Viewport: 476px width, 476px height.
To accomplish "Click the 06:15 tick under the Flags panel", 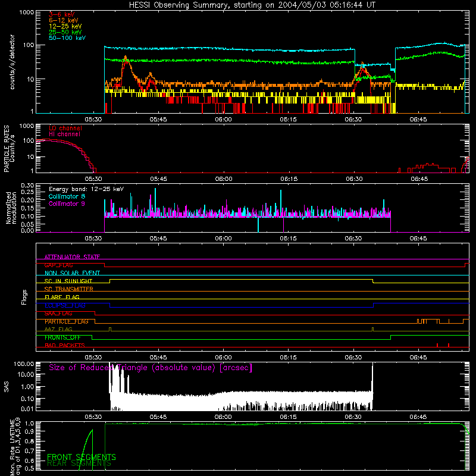I will click(288, 358).
